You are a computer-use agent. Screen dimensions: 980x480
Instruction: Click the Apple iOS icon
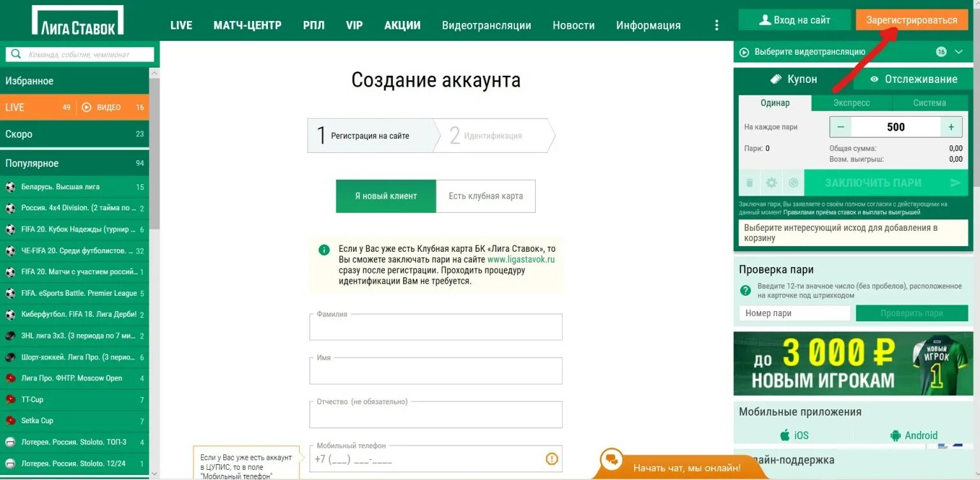tap(785, 435)
